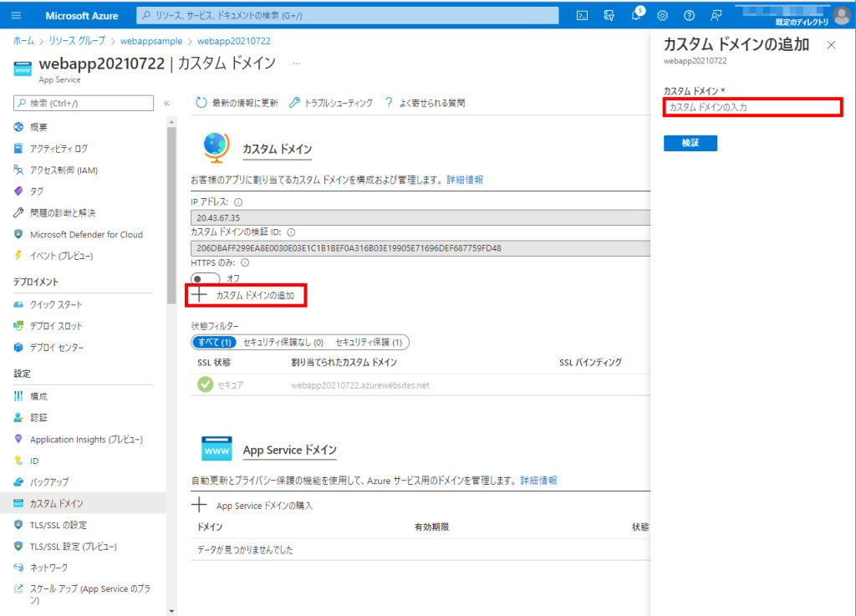Click the ellipsis next to page title
The image size is (856, 616).
point(297,64)
